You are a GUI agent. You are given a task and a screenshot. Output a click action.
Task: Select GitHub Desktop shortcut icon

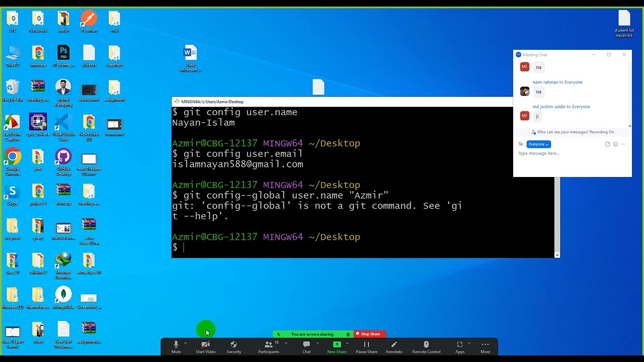point(63,162)
